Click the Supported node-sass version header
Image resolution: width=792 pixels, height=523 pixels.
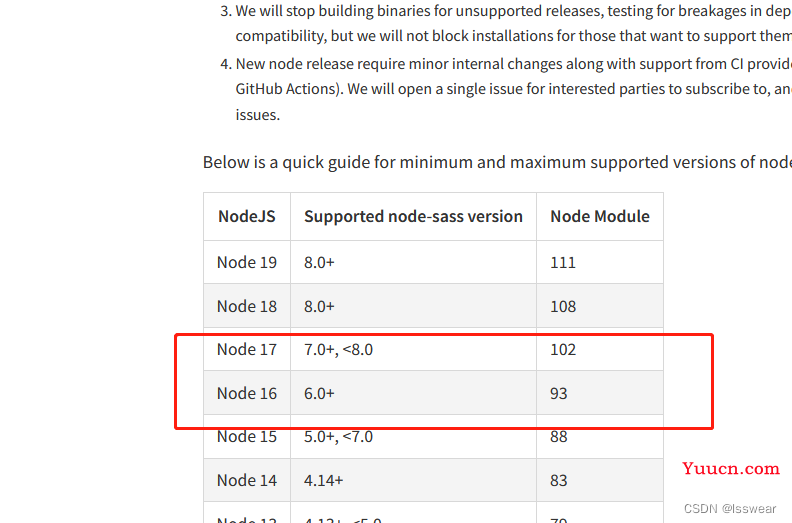[x=413, y=216]
